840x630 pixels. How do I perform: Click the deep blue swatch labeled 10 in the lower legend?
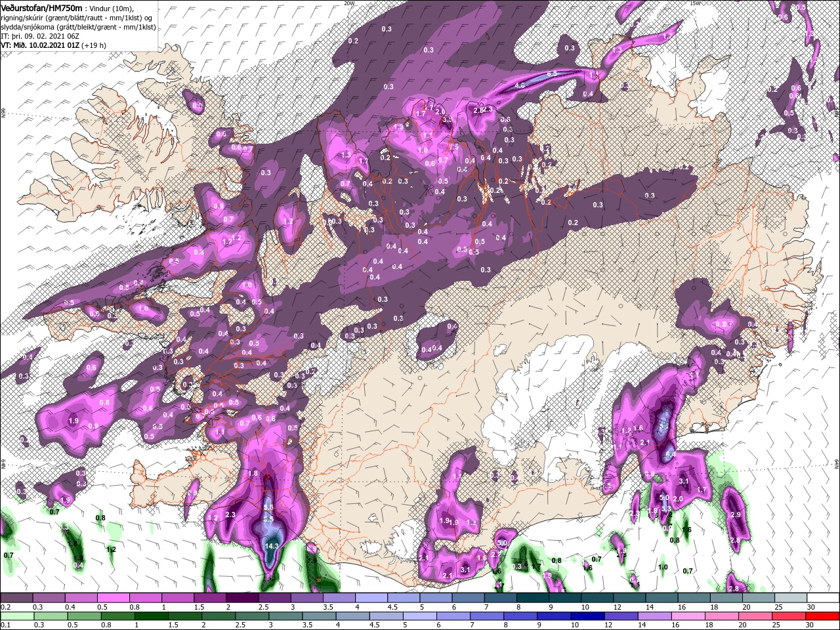[589, 616]
